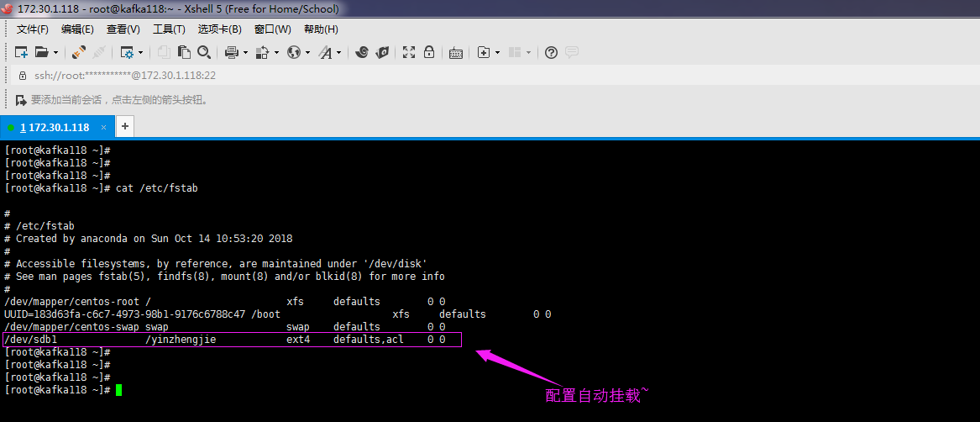Launch Xagent with the script icon
The image size is (980, 422).
(x=382, y=53)
